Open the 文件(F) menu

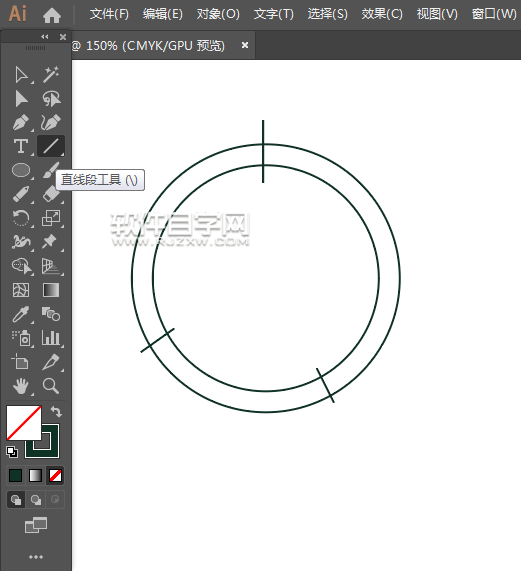(x=109, y=14)
